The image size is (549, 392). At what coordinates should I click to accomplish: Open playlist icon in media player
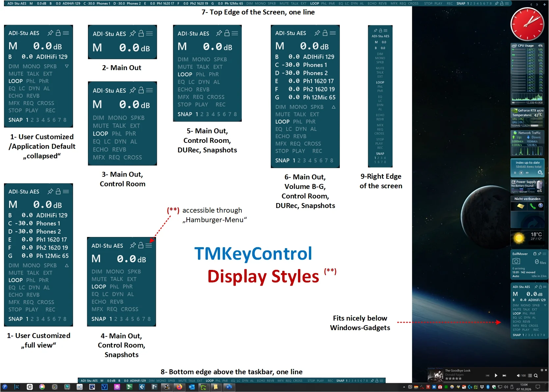click(530, 376)
